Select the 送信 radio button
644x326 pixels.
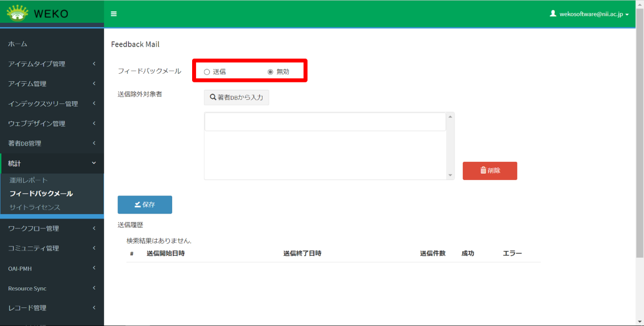click(207, 72)
